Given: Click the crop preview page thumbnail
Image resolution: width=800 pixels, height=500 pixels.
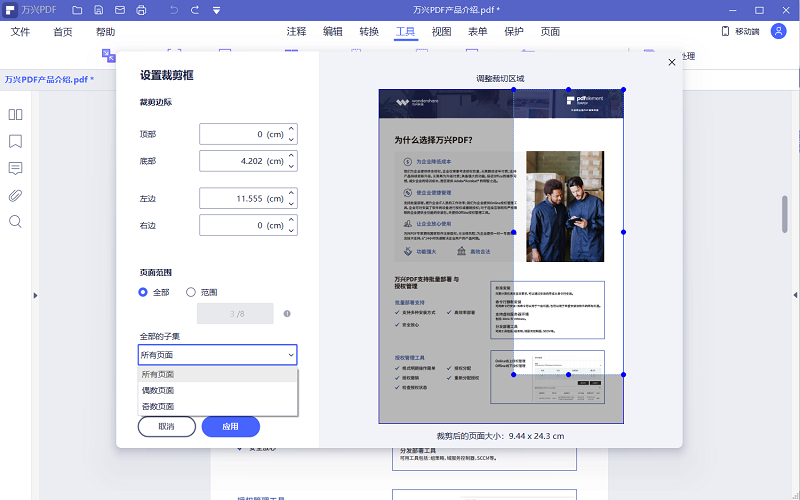Looking at the screenshot, I should (x=501, y=257).
